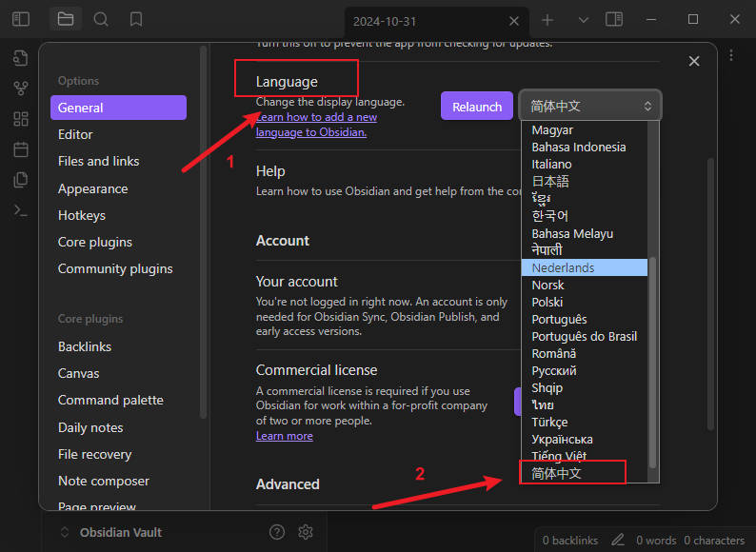756x552 pixels.
Task: Open command palette ribbon icon
Action: click(21, 210)
